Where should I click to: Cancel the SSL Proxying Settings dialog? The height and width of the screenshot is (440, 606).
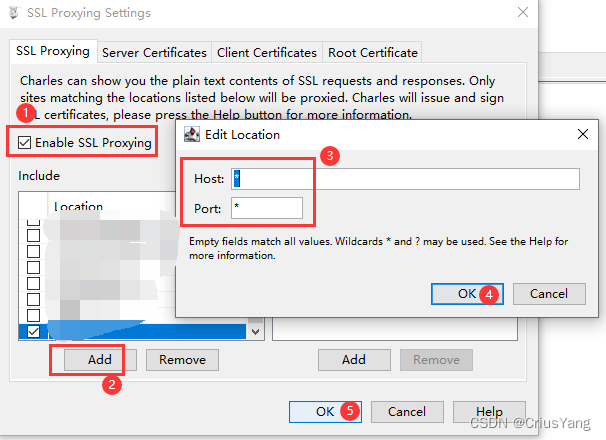[407, 412]
